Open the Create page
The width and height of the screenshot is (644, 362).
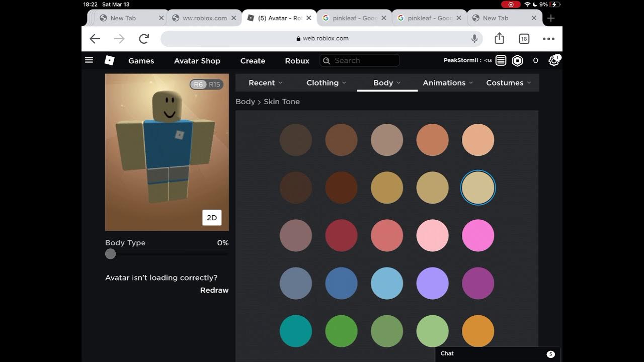(x=253, y=61)
